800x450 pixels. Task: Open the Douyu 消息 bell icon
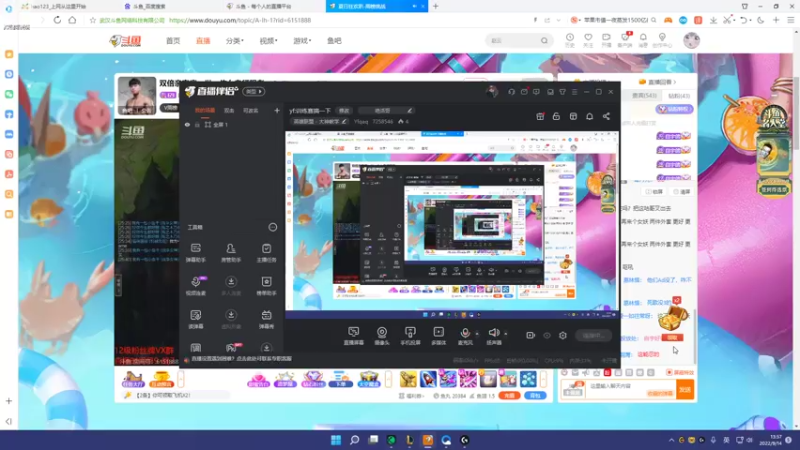click(x=643, y=40)
